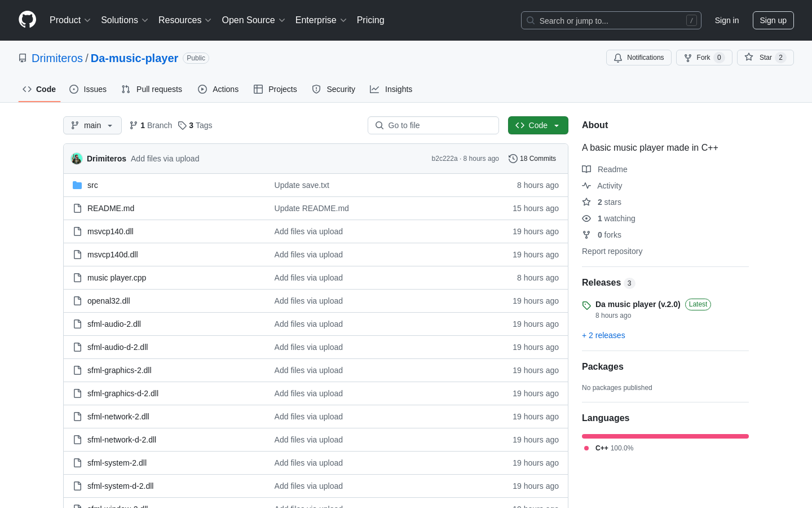Viewport: 812px width, 508px height.
Task: Click the Go to file input
Action: [433, 125]
